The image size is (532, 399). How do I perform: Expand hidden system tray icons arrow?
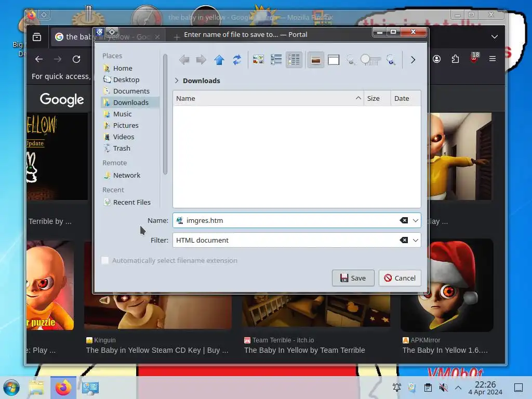[x=458, y=388]
